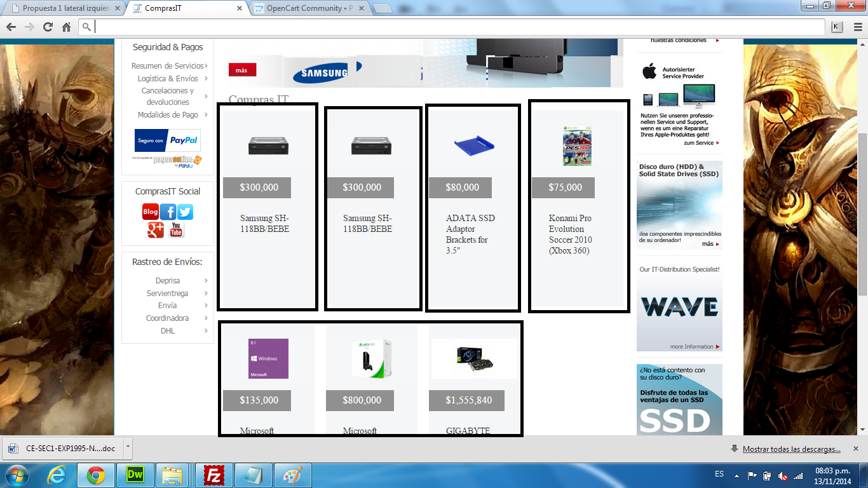Open FileZilla from the taskbar

click(214, 475)
